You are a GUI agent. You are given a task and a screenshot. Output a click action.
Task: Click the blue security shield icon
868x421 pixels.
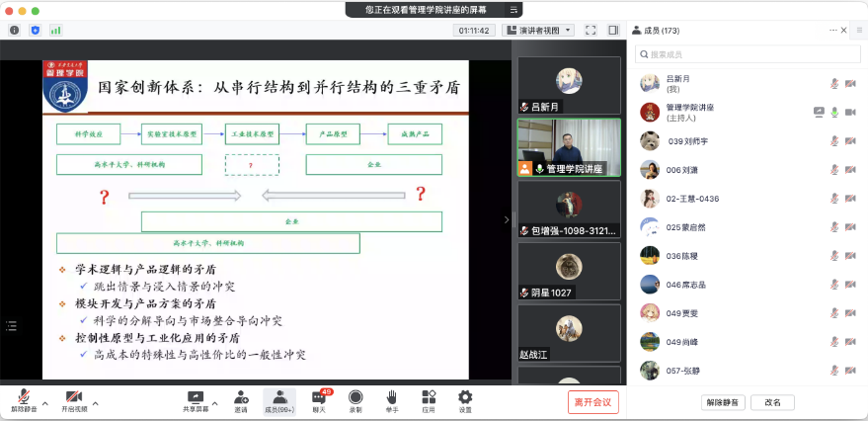pyautogui.click(x=36, y=31)
